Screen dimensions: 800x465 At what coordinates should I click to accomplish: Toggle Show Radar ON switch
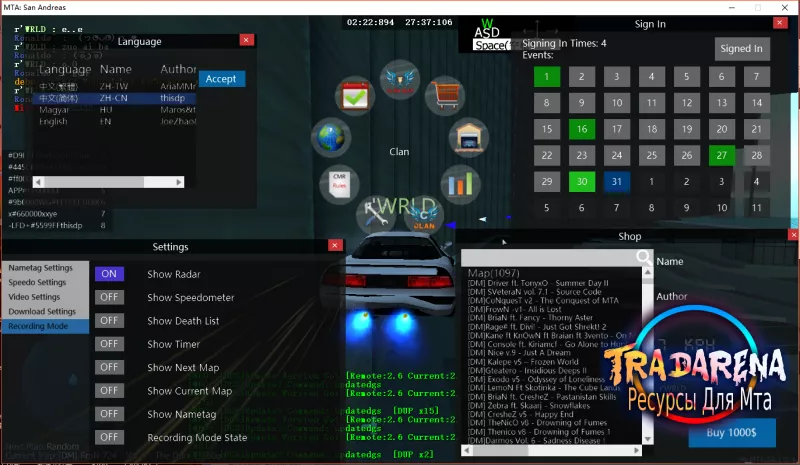(x=109, y=274)
